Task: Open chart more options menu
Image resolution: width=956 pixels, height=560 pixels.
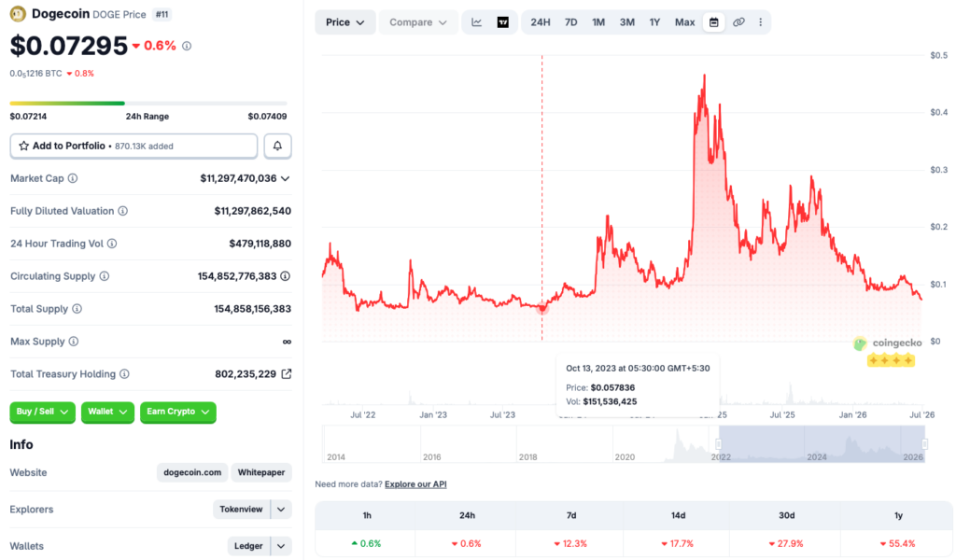Action: click(x=760, y=22)
